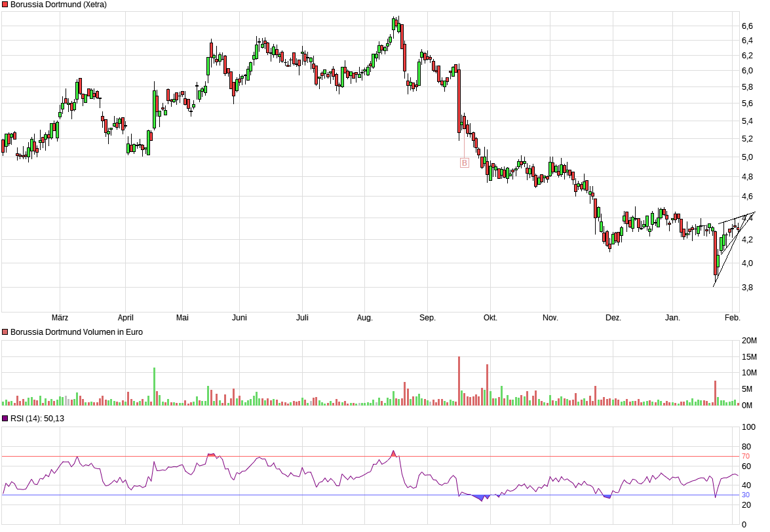Click the 'Nov.' month label
The image size is (770, 532).
point(550,318)
